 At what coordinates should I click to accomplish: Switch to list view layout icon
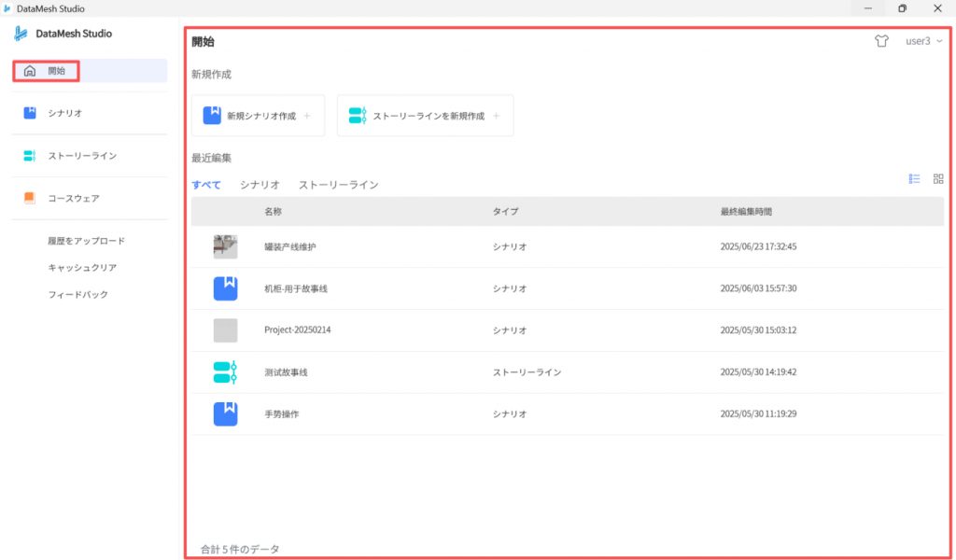coord(915,178)
